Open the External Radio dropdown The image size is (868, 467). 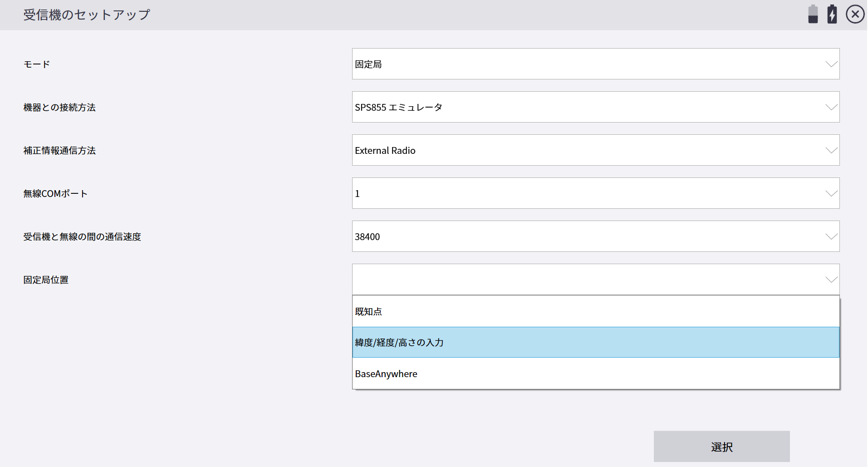[x=595, y=150]
